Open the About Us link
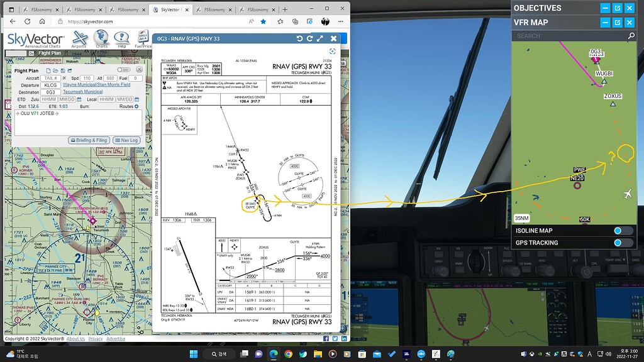644x362 pixels. (x=75, y=339)
